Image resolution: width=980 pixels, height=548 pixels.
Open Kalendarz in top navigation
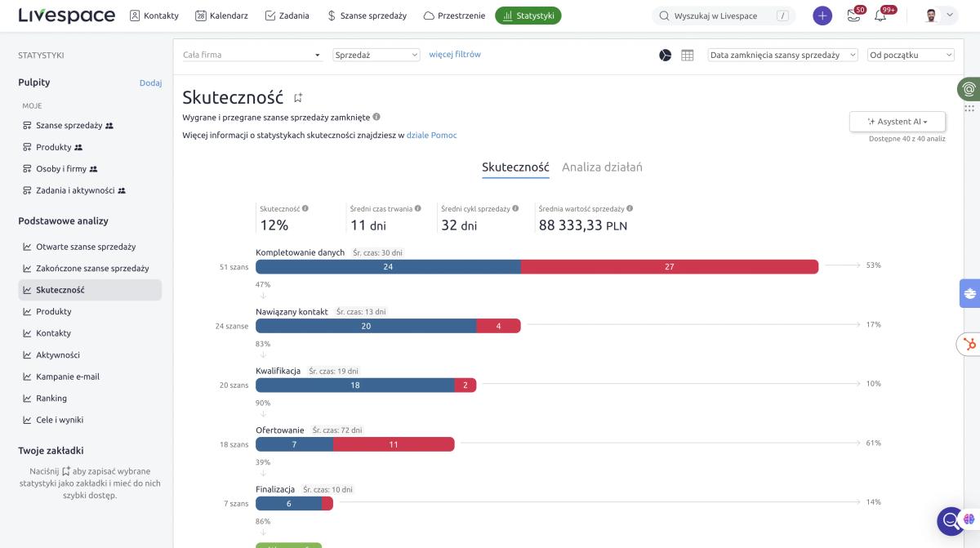(221, 16)
